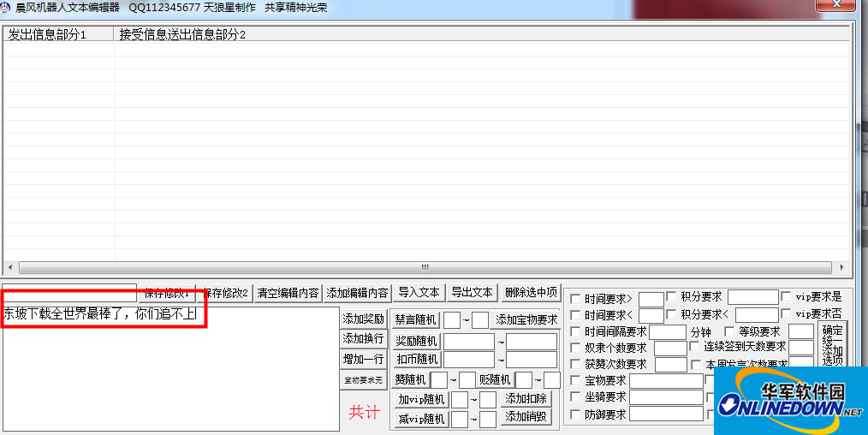The width and height of the screenshot is (868, 435).
Task: Click the 保存修改1 button
Action: click(x=167, y=293)
